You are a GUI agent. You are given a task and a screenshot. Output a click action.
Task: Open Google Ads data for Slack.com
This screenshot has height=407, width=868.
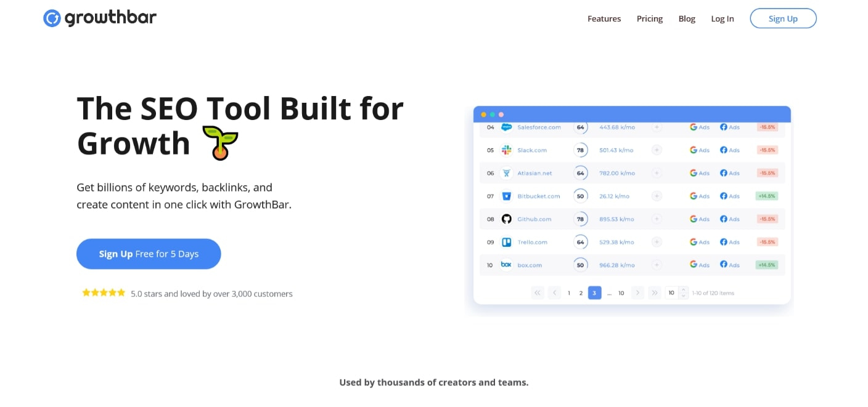699,150
